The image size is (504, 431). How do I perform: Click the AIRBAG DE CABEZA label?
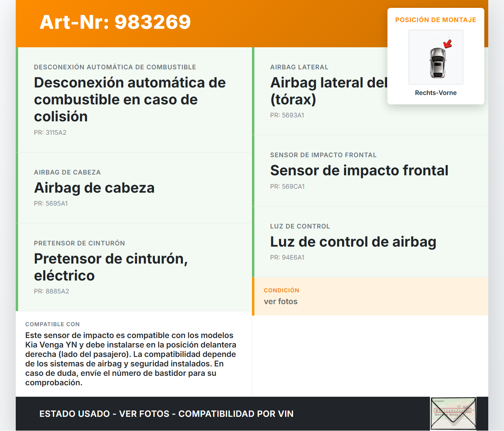(67, 173)
